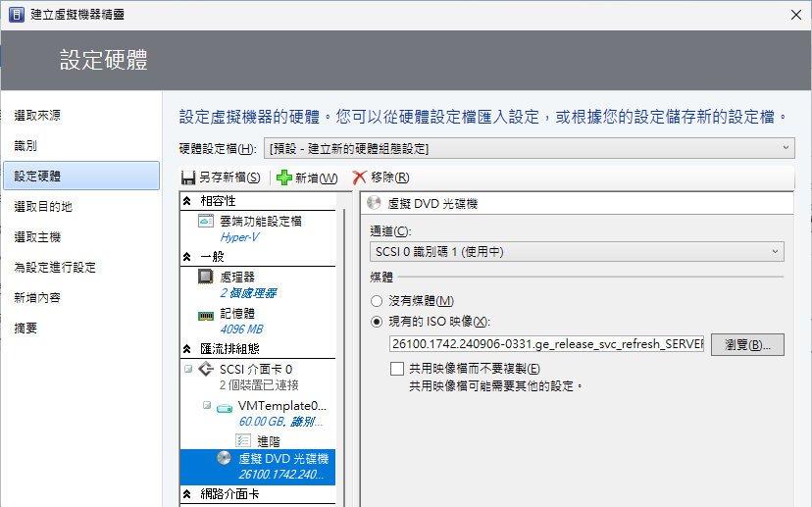Choose the 現有的 ISO 映像 radio option
This screenshot has width=812, height=507.
tap(377, 322)
